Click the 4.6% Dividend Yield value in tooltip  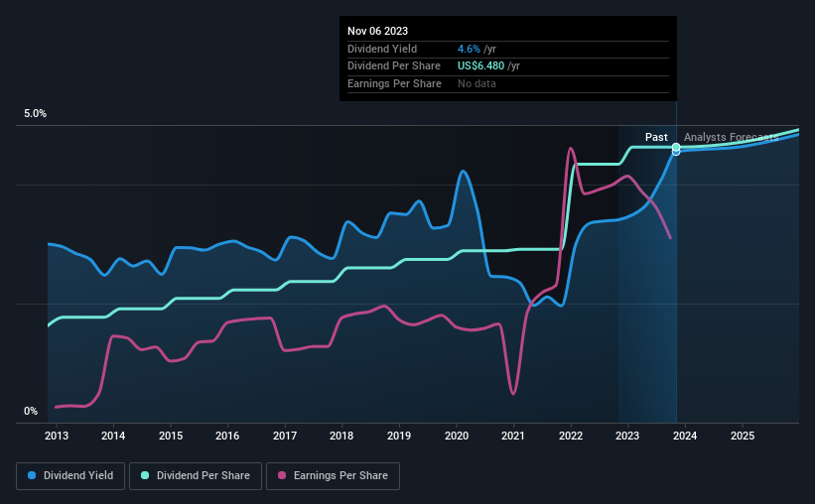469,49
